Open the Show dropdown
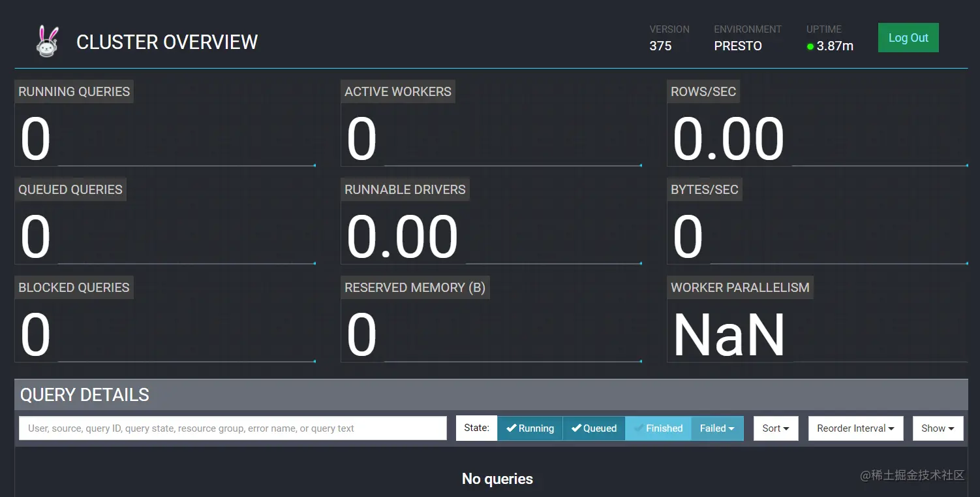 (938, 428)
